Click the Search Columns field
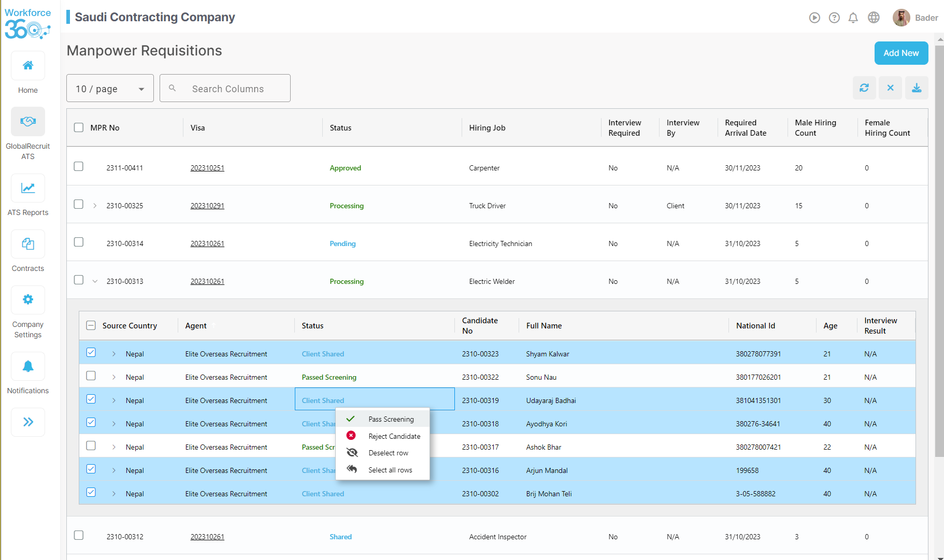The width and height of the screenshot is (944, 560). pyautogui.click(x=228, y=89)
